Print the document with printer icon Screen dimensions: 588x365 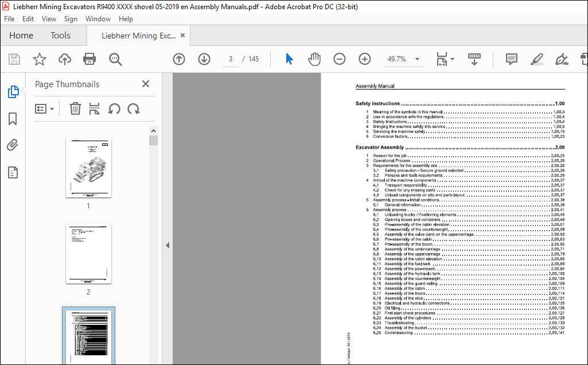(x=89, y=59)
